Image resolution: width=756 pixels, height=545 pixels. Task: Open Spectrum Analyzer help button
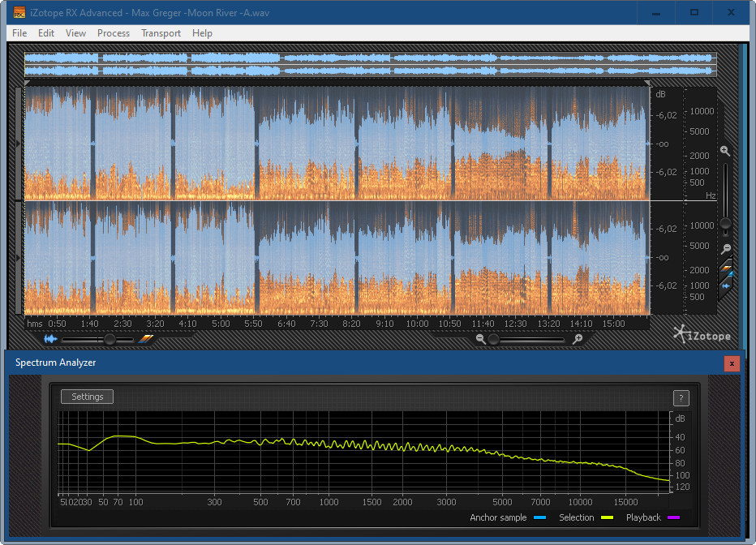pos(681,397)
